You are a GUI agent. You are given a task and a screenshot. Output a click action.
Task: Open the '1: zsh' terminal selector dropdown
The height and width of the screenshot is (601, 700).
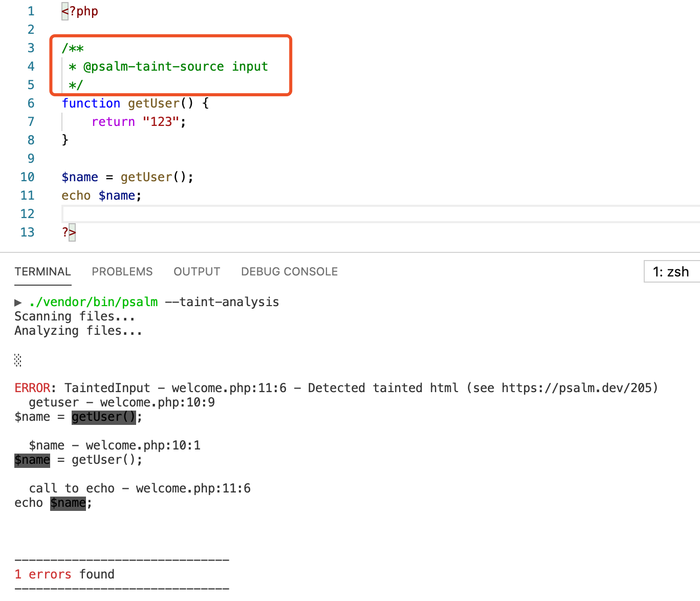tap(671, 271)
